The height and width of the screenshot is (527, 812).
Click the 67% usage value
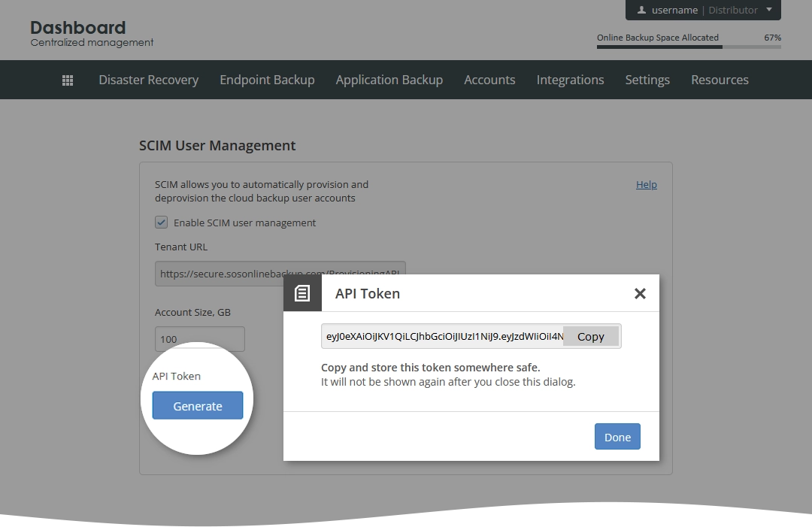773,38
